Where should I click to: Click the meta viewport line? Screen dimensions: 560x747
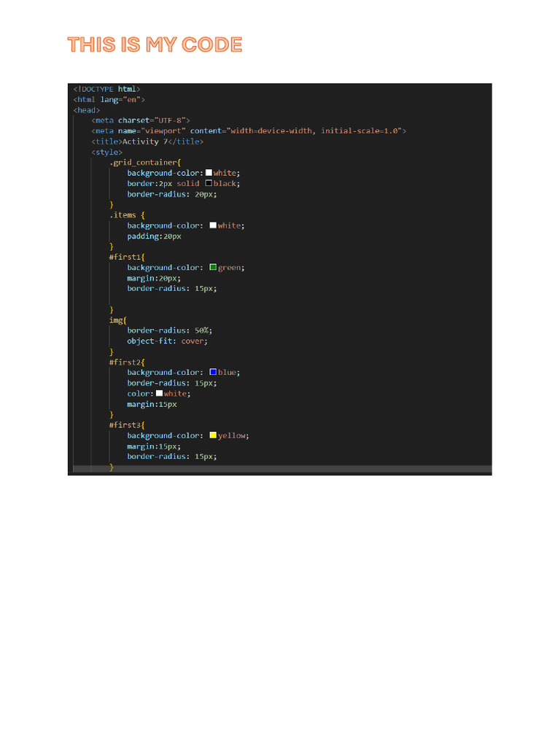click(249, 131)
